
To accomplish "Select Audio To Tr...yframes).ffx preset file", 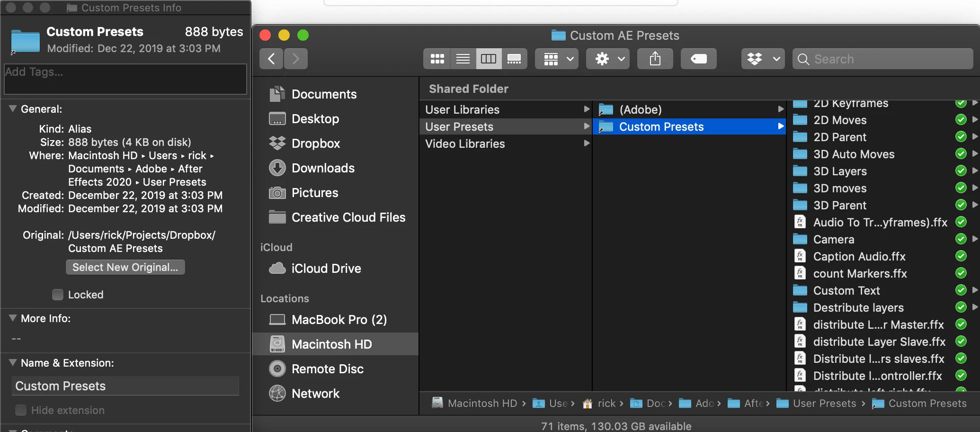I will click(883, 222).
